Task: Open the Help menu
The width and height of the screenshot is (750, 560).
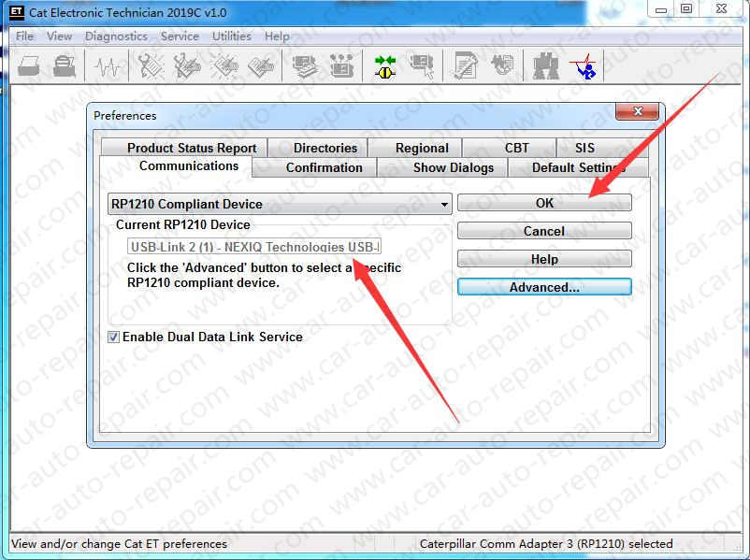Action: [277, 36]
